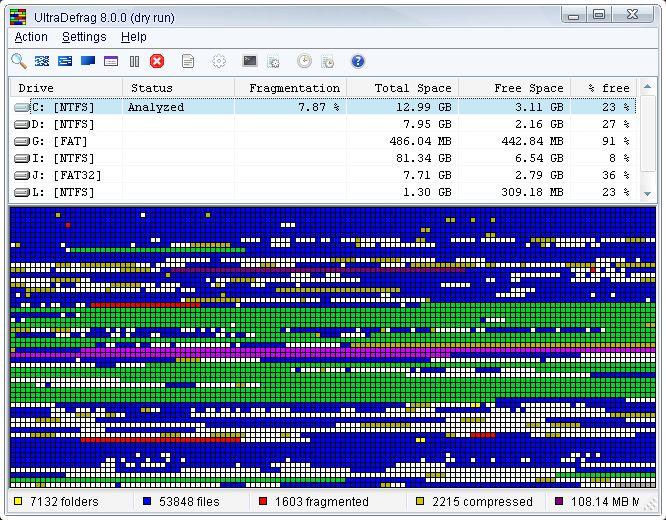Click the L: drive icon
This screenshot has width=666, height=520.
(x=22, y=192)
